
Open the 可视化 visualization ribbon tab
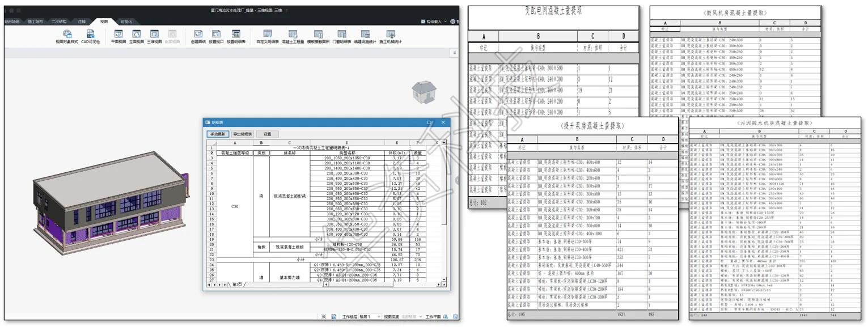pyautogui.click(x=126, y=22)
